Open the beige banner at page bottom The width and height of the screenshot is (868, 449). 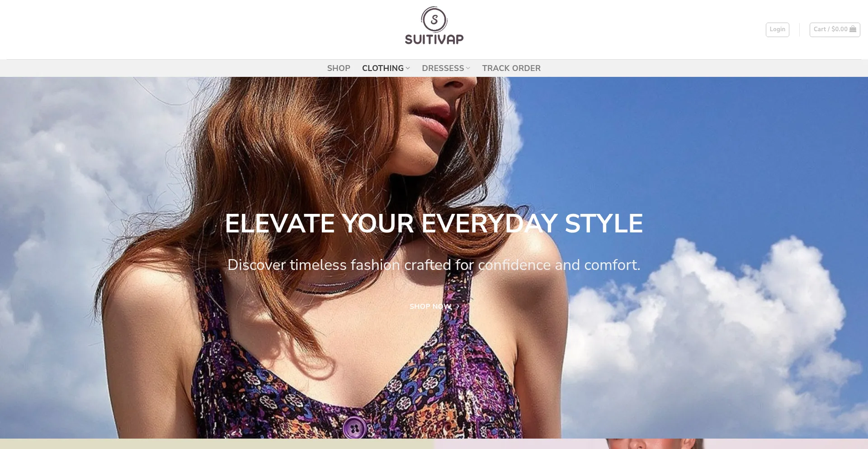[217, 444]
